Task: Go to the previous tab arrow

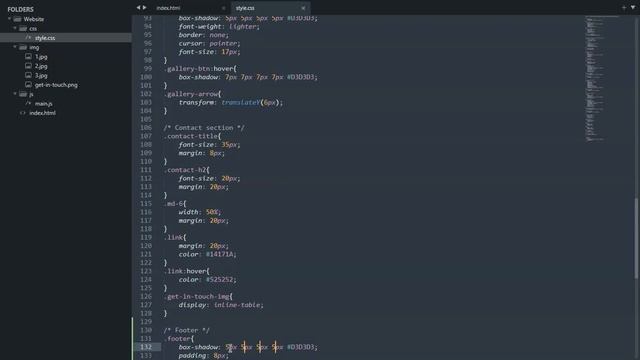Action: [x=138, y=7]
